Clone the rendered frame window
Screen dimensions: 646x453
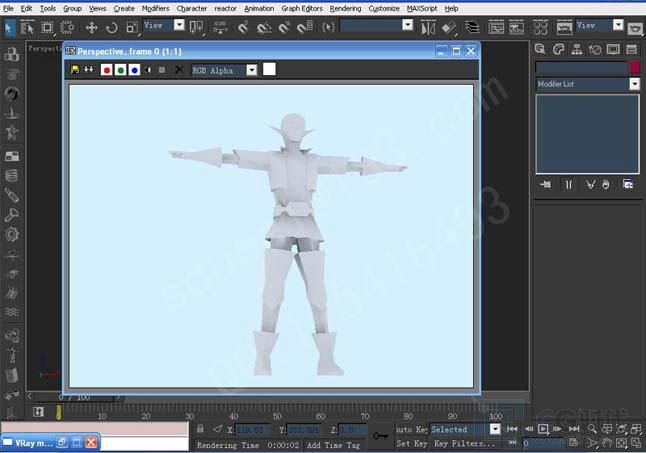click(x=89, y=70)
